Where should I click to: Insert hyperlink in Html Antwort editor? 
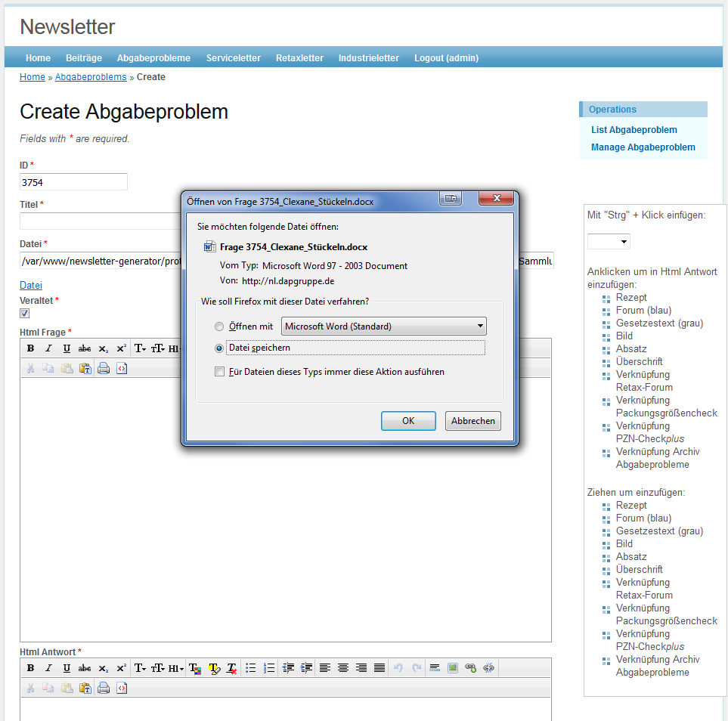point(470,668)
